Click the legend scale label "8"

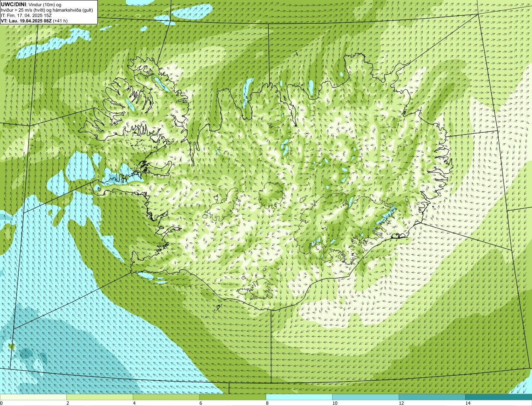pyautogui.click(x=267, y=403)
